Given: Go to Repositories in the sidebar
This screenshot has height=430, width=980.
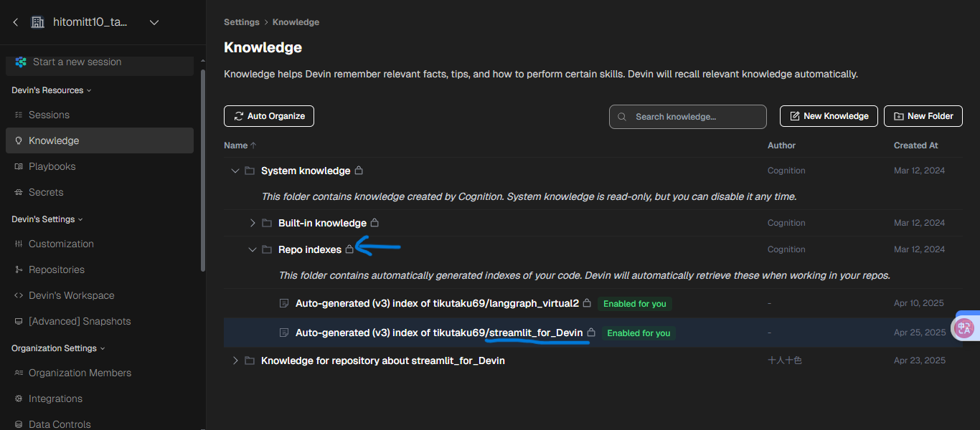Looking at the screenshot, I should (56, 269).
